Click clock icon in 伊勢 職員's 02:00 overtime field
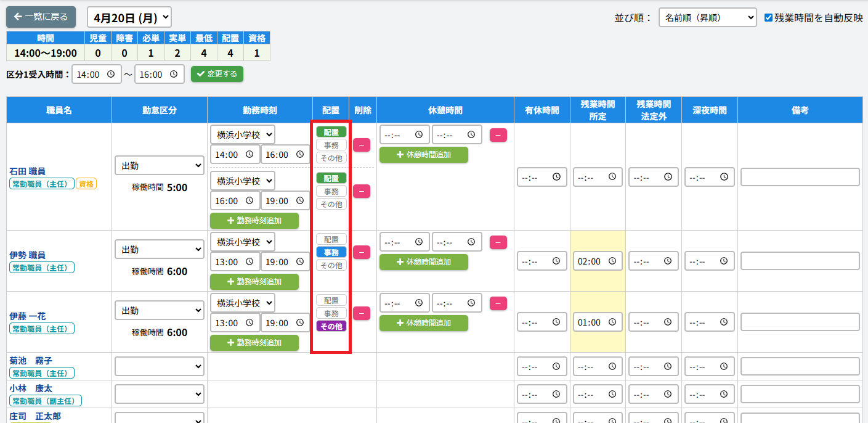 tap(612, 261)
